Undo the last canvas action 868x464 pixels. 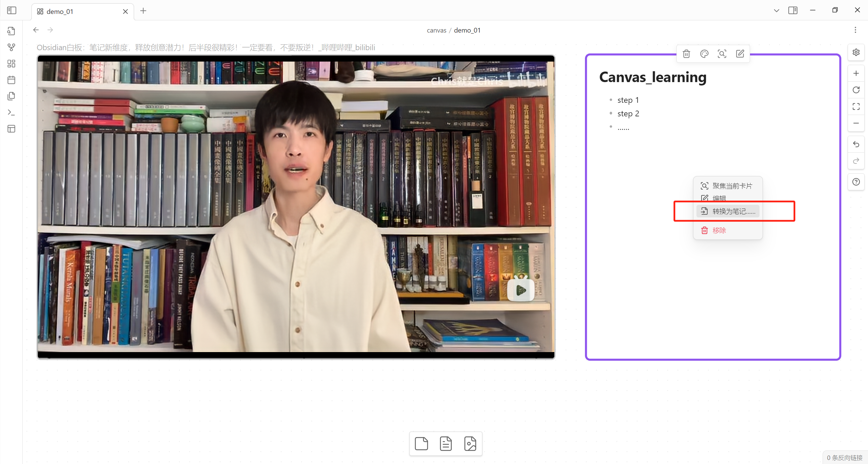tap(856, 144)
